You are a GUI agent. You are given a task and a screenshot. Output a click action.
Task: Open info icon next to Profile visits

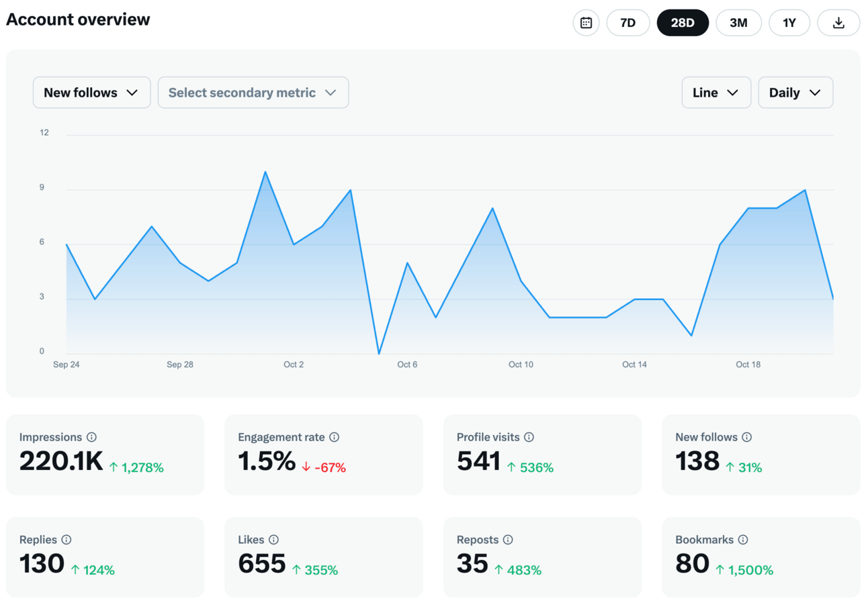tap(529, 437)
